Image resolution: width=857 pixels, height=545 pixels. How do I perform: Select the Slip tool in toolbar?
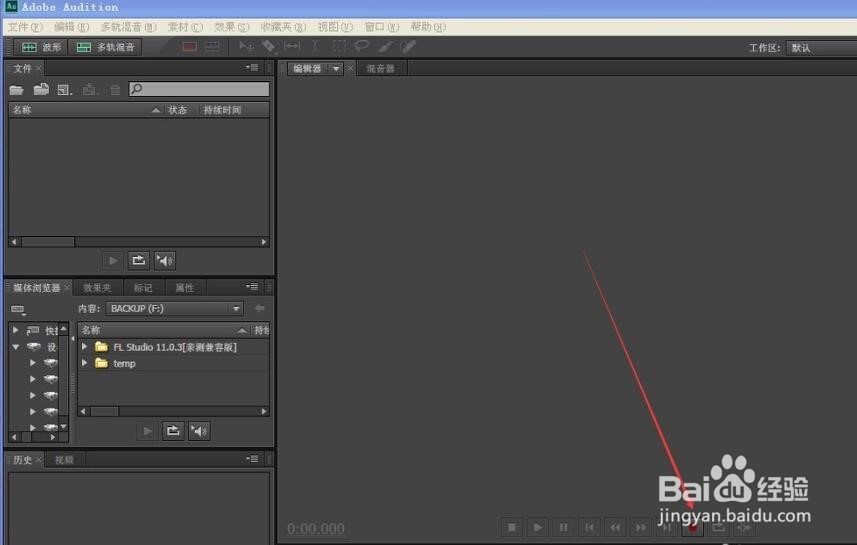click(x=292, y=46)
